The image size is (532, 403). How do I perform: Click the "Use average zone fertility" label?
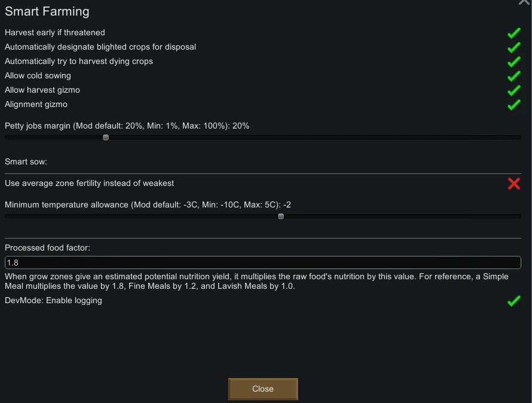point(90,183)
